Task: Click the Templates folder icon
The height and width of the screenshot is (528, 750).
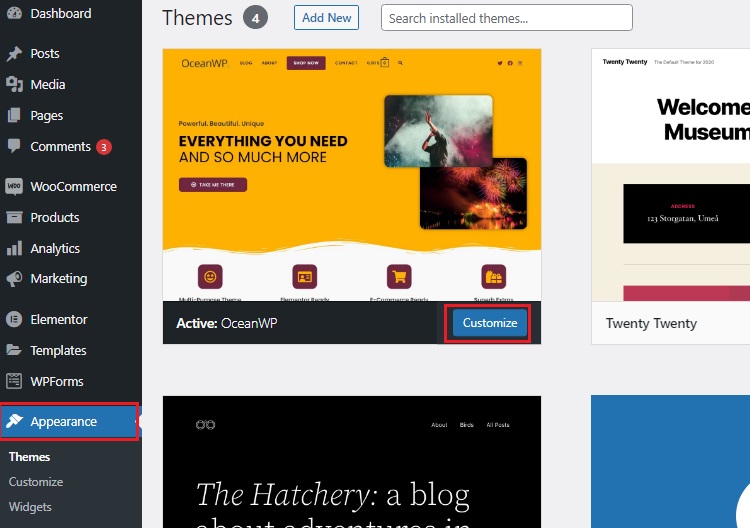Action: (x=14, y=350)
